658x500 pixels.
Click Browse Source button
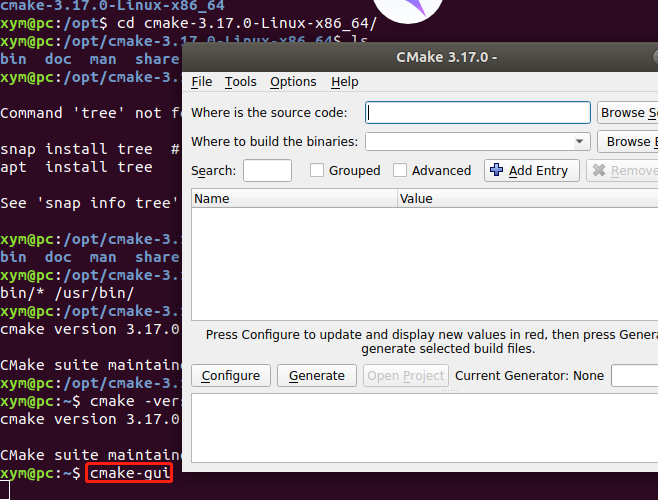(x=627, y=113)
